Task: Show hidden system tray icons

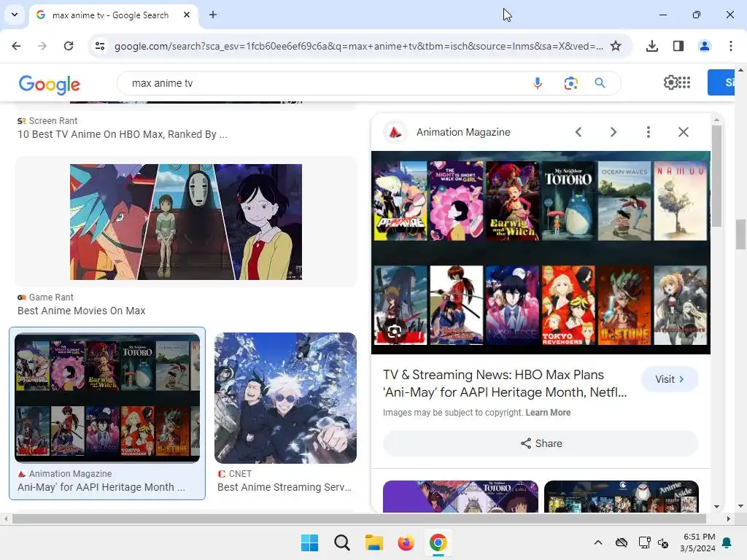Action: (x=598, y=542)
